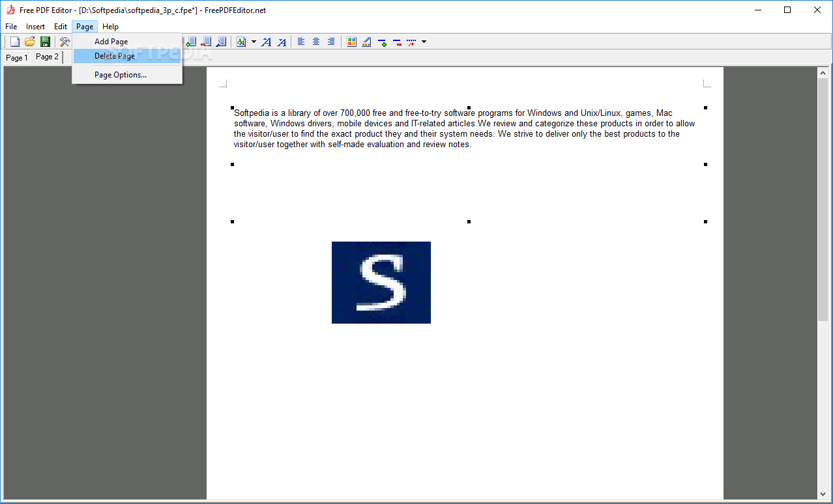833x504 pixels.
Task: Open a file with the folder icon
Action: pos(30,42)
